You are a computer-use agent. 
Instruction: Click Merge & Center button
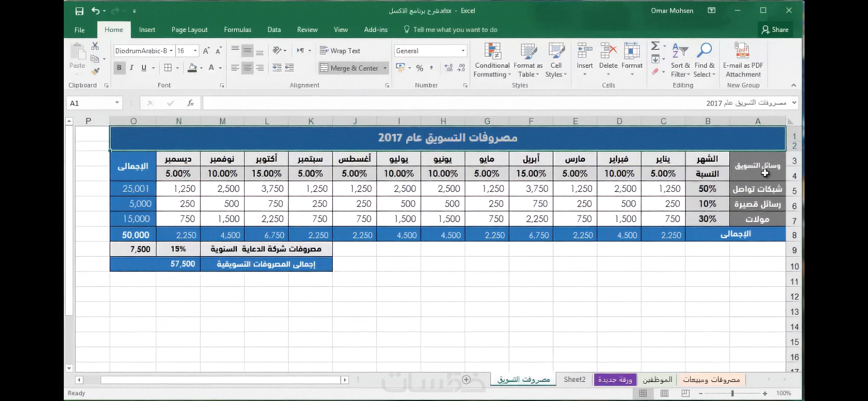tap(349, 68)
